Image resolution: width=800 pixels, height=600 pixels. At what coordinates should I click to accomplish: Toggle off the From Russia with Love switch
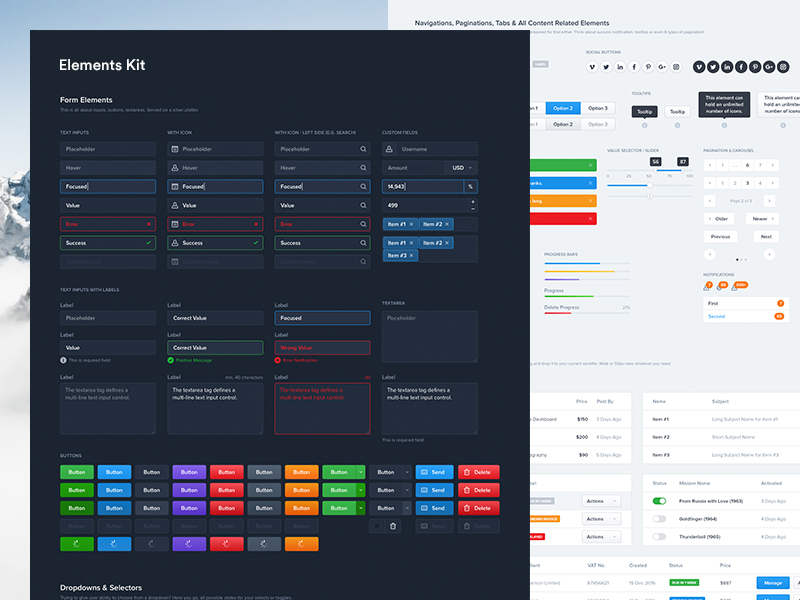(659, 501)
